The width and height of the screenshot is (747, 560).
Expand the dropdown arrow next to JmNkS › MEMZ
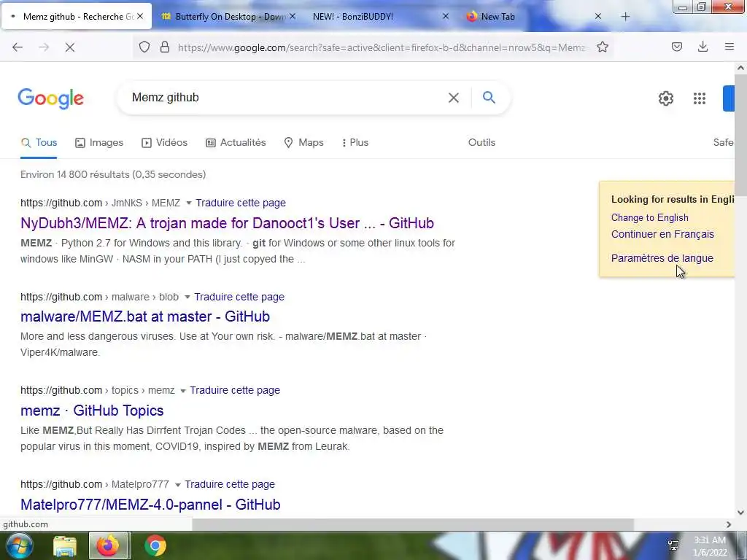coord(189,203)
